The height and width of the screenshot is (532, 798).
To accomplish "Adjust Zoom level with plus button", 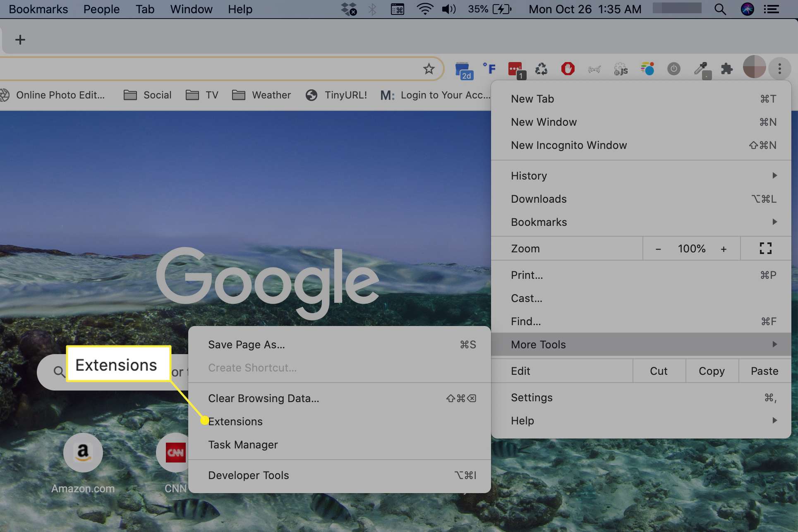I will tap(724, 248).
